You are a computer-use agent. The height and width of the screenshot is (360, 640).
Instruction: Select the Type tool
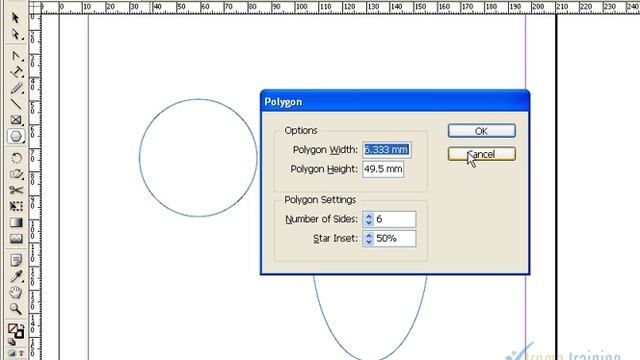click(x=16, y=72)
